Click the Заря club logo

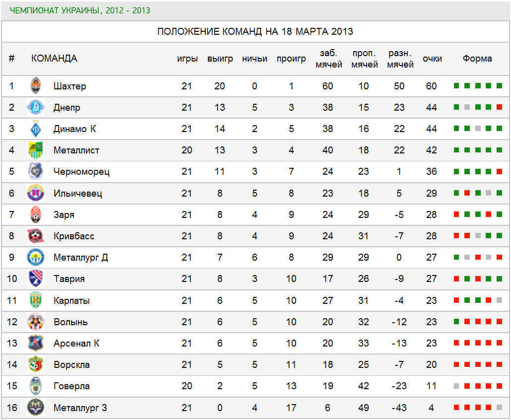pos(36,214)
